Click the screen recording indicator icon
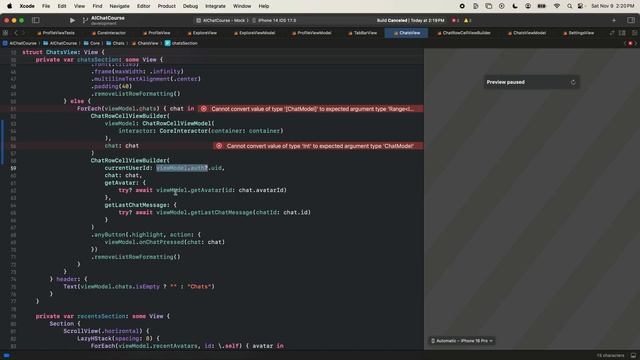The image size is (640, 360). point(462,6)
